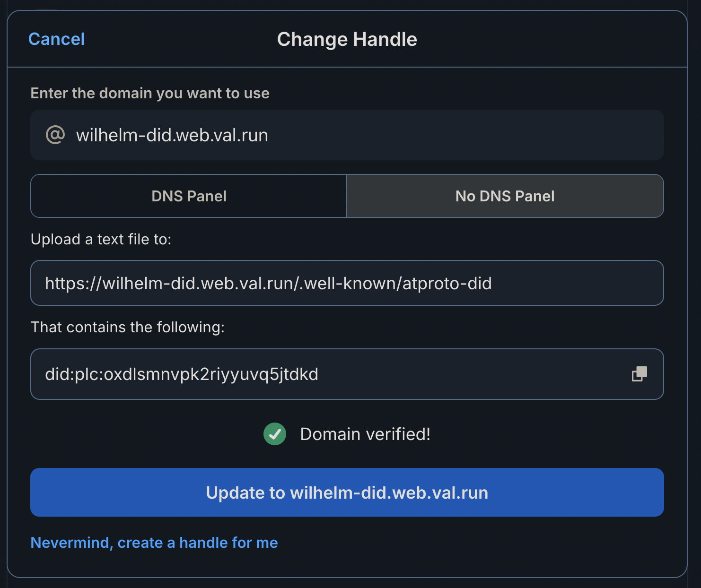Click the did:plc DID text value
The height and width of the screenshot is (588, 701).
tap(182, 374)
